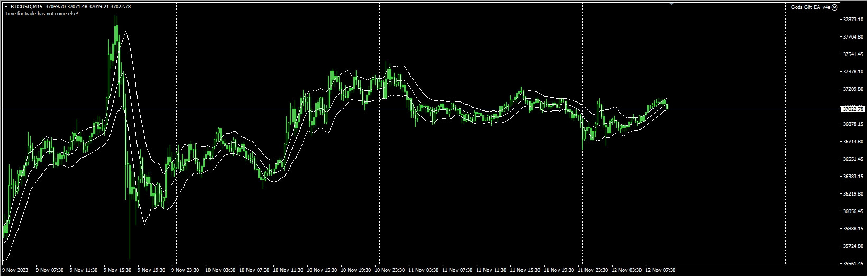The width and height of the screenshot is (868, 277).
Task: Click the 36714.80 price axis label
Action: [x=853, y=142]
